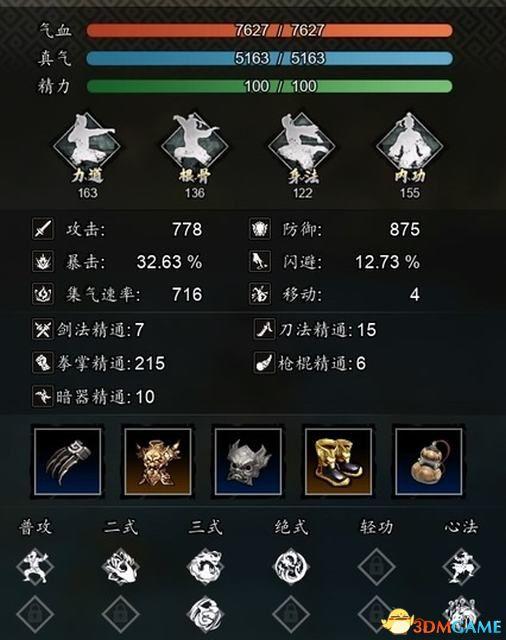Click the 拳掌精通 fist mastery icon
The height and width of the screenshot is (640, 506).
point(43,363)
